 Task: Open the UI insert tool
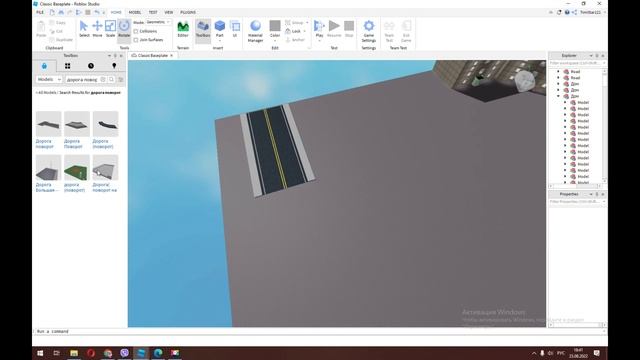point(235,29)
